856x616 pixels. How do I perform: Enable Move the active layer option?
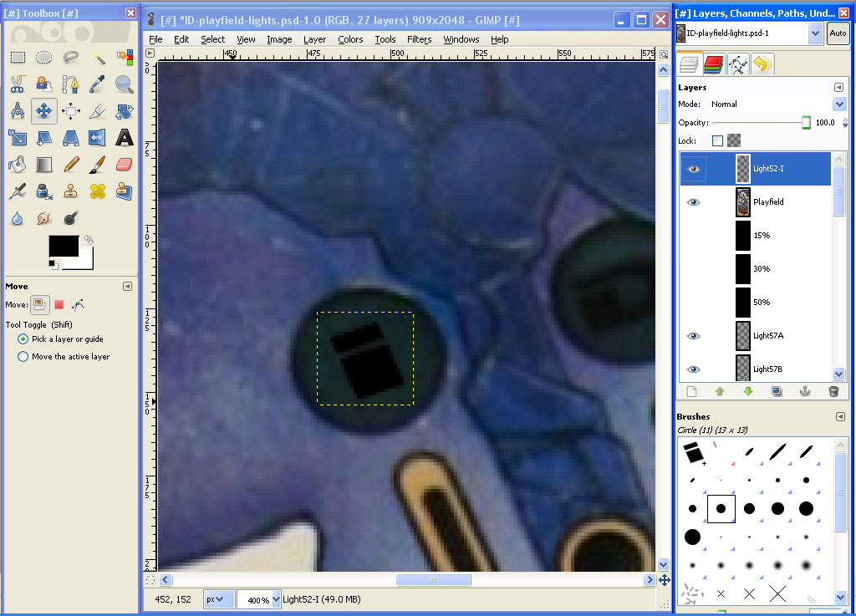pyautogui.click(x=23, y=357)
